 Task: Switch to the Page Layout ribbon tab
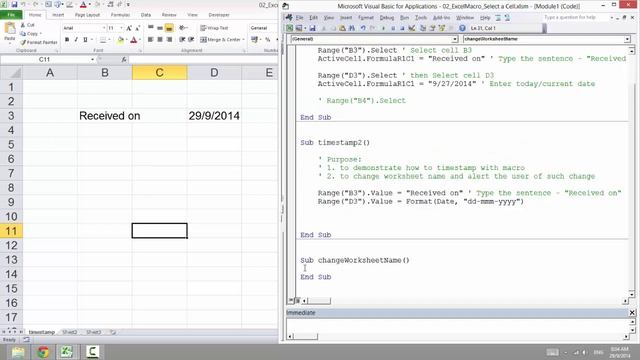87,15
